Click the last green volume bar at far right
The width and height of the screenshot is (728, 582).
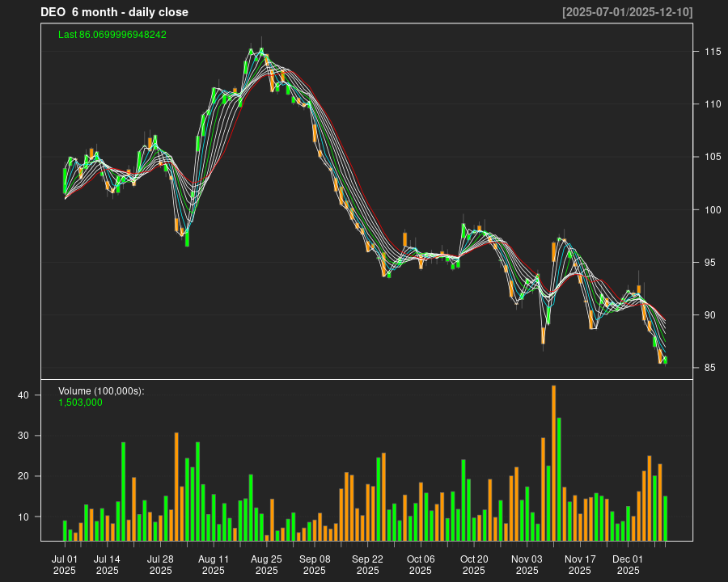click(x=666, y=517)
